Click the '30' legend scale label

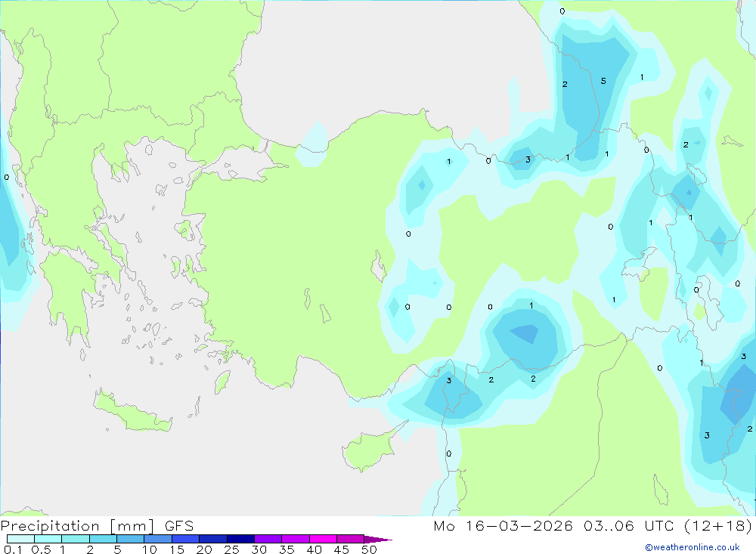click(259, 549)
